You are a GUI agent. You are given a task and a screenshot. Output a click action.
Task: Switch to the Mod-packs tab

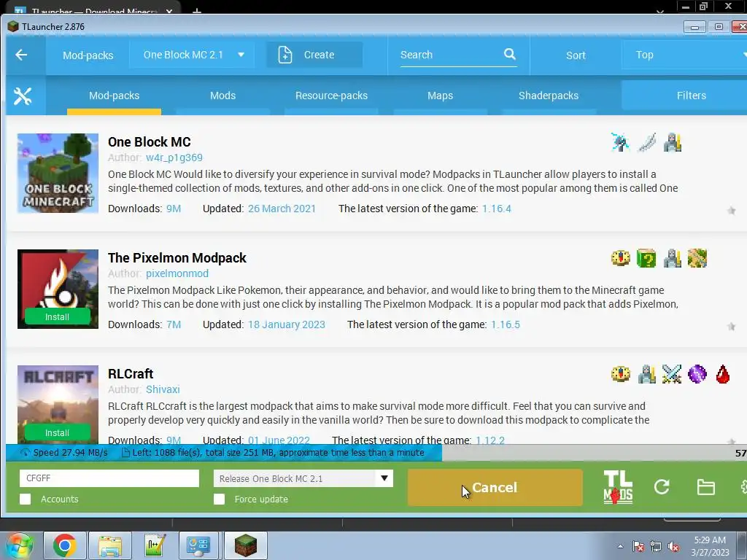click(115, 96)
